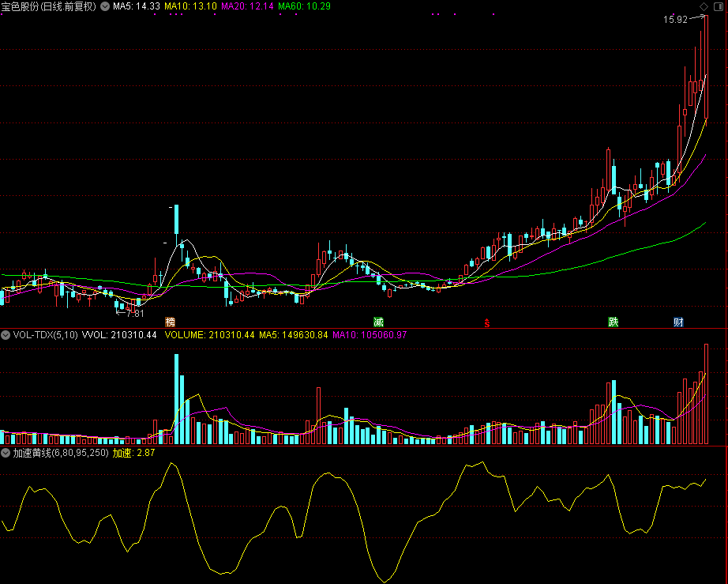Screen dimensions: 728x584
Task: Click the magenta MA20 legend label
Action: (x=247, y=6)
